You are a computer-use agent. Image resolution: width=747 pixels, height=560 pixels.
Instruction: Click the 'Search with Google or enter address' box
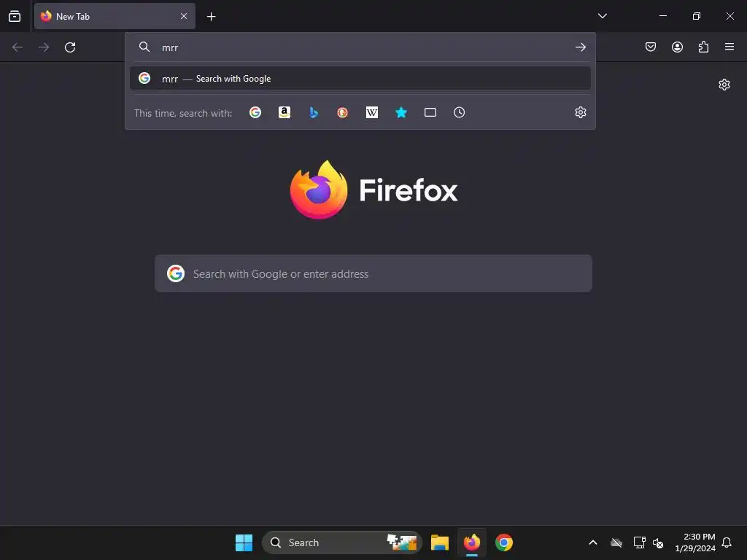[x=373, y=274]
